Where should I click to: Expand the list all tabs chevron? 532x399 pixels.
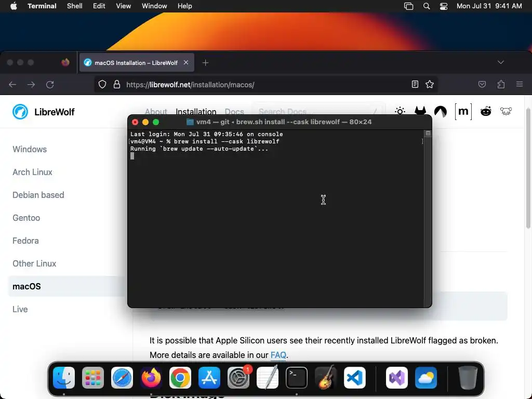[501, 62]
